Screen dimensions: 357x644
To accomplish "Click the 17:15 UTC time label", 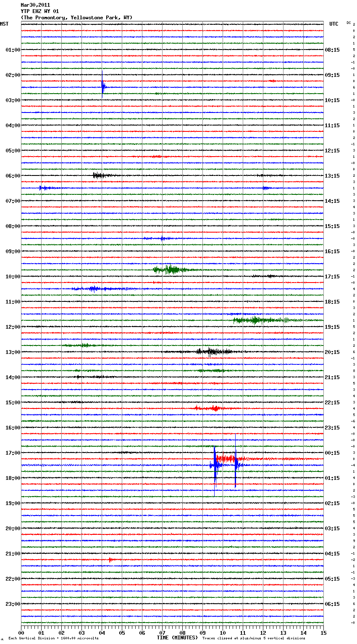I will click(x=332, y=277).
